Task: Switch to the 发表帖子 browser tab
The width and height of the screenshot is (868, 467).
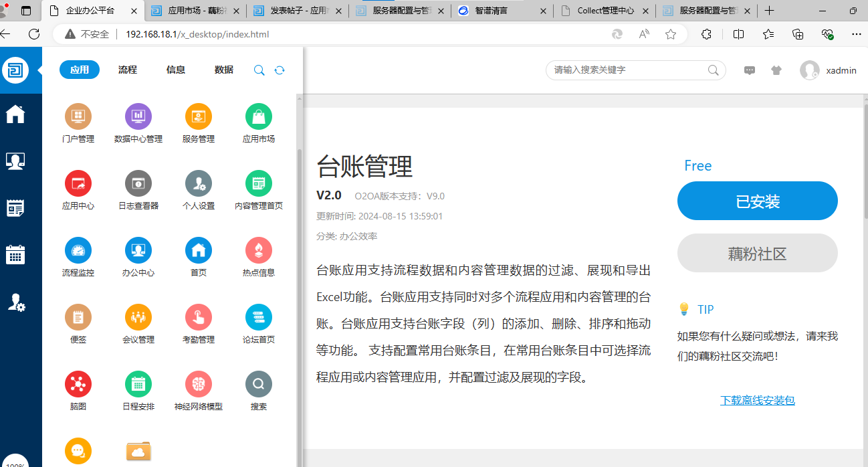Action: 298,11
